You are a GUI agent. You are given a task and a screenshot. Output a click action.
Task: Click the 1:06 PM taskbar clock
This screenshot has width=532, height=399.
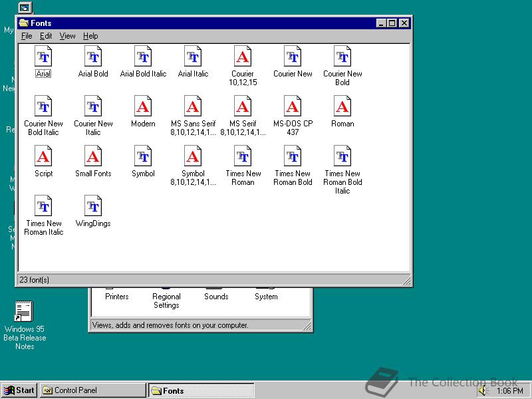point(510,391)
